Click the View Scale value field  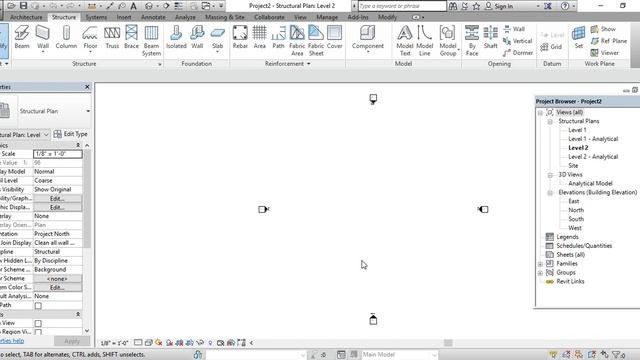click(58, 154)
